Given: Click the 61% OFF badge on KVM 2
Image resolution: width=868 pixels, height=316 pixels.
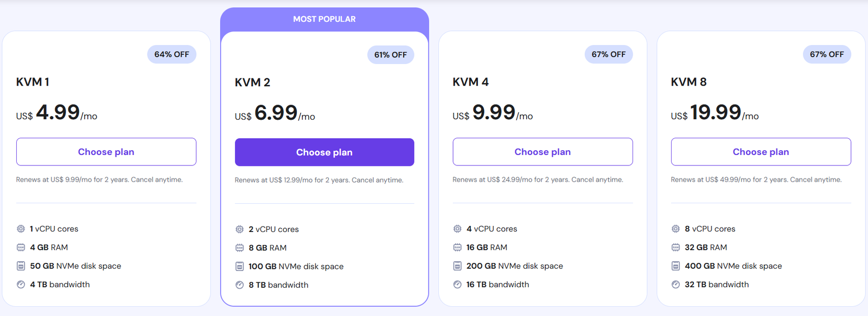Looking at the screenshot, I should point(390,55).
